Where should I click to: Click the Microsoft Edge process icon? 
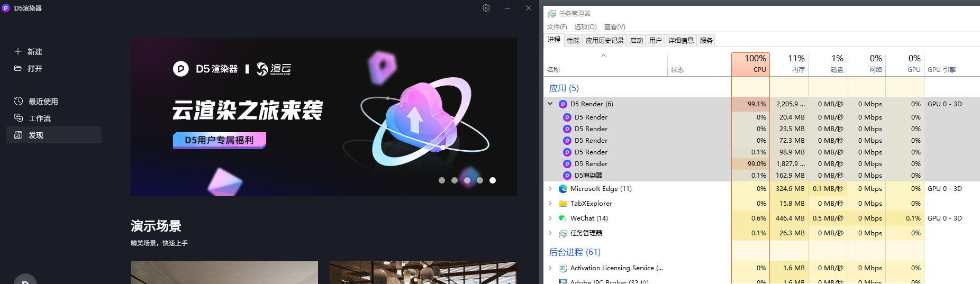(x=563, y=189)
